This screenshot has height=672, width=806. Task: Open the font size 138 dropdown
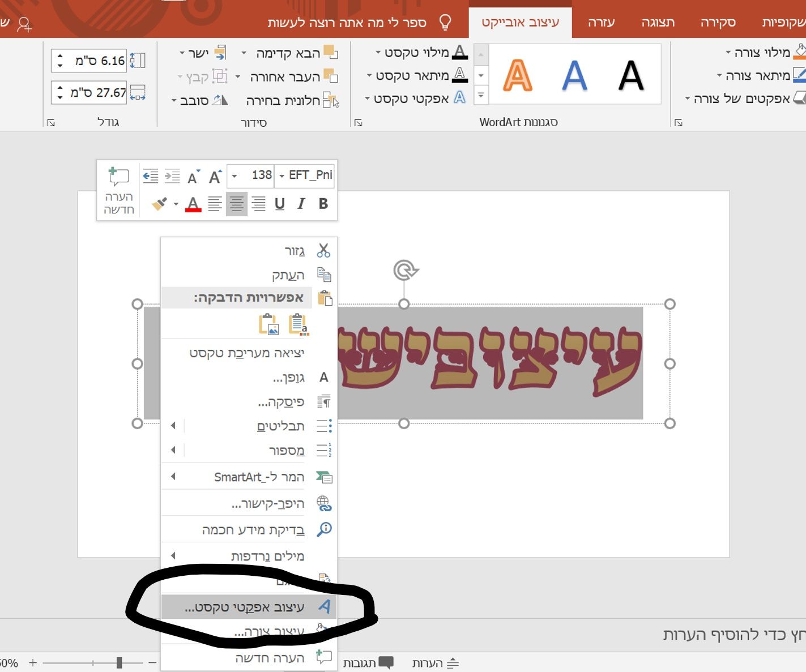(234, 176)
